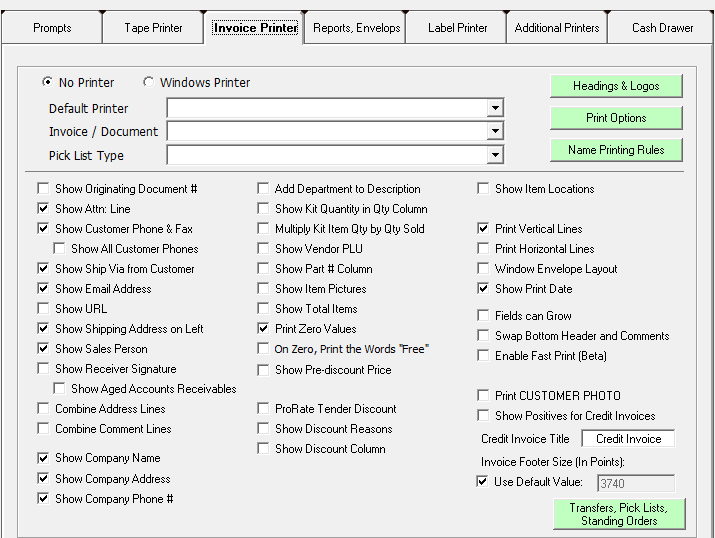
Task: Click Transfers, Pick Lists, Standing Orders button
Action: pyautogui.click(x=619, y=514)
